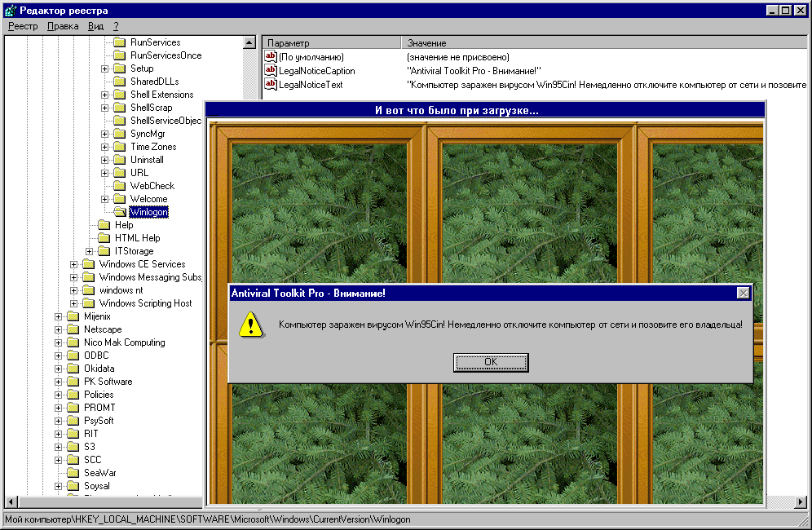Expand the SCC key
This screenshot has height=530, width=812.
pos(58,460)
